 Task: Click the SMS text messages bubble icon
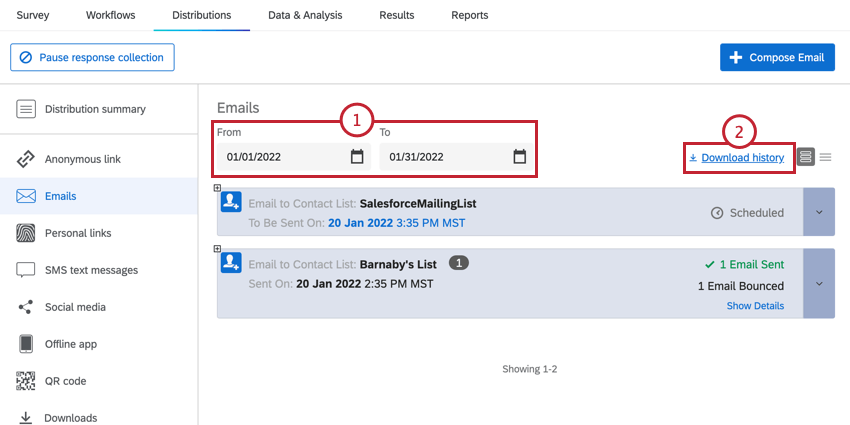25,270
